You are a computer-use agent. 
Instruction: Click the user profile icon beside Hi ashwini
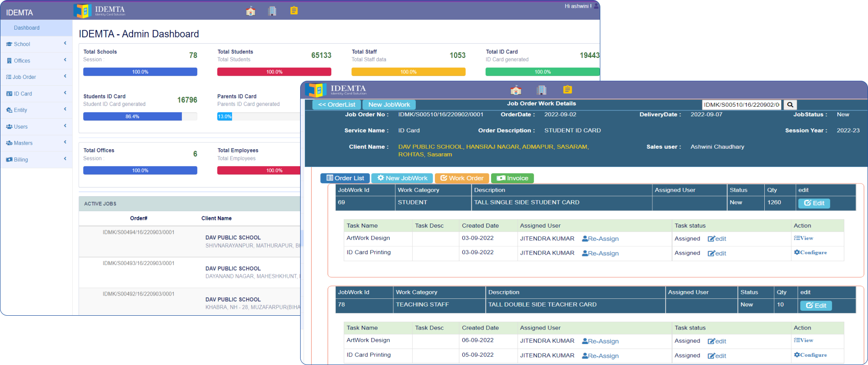(596, 6)
